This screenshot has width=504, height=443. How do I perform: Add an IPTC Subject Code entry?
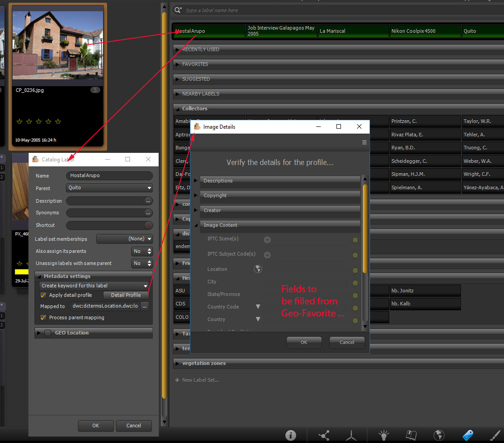pos(267,255)
